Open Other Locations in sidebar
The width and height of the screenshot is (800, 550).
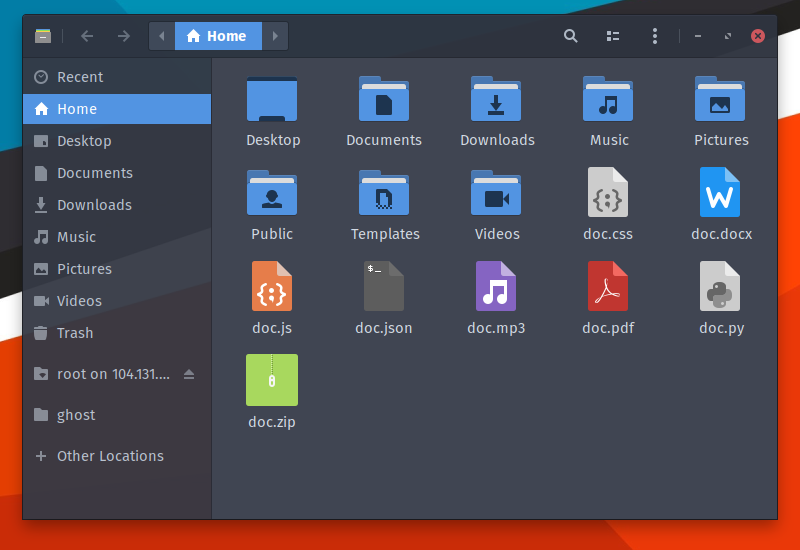(117, 456)
